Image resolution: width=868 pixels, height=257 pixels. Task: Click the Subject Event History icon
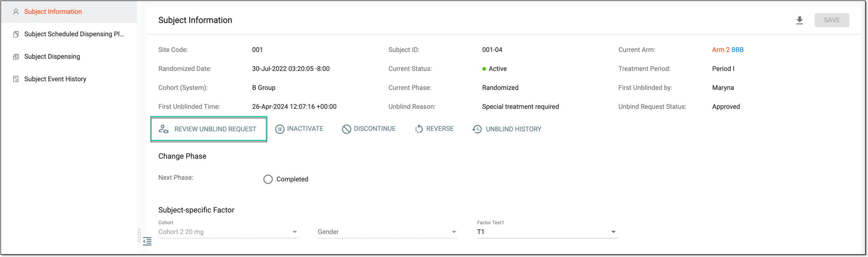pyautogui.click(x=16, y=79)
